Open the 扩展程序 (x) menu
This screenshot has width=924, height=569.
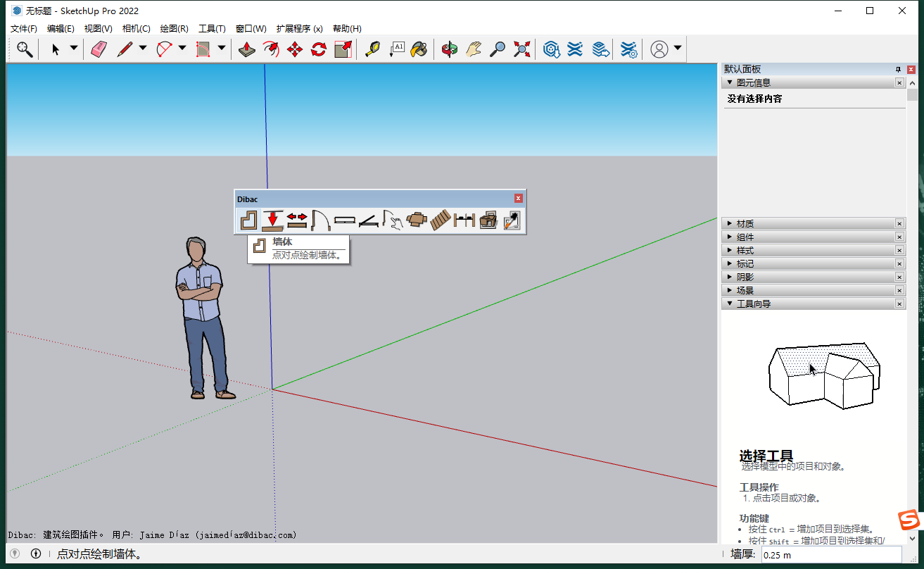299,29
